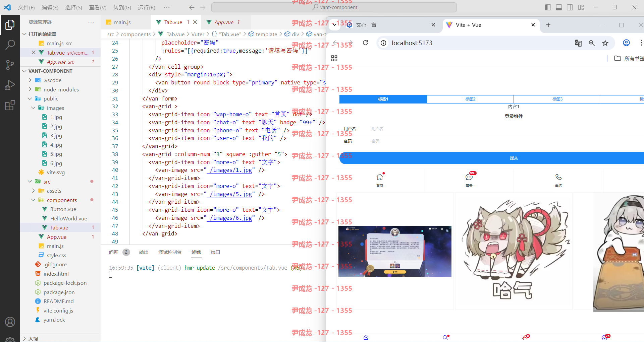Open browser apps grid shortcut

pyautogui.click(x=334, y=58)
